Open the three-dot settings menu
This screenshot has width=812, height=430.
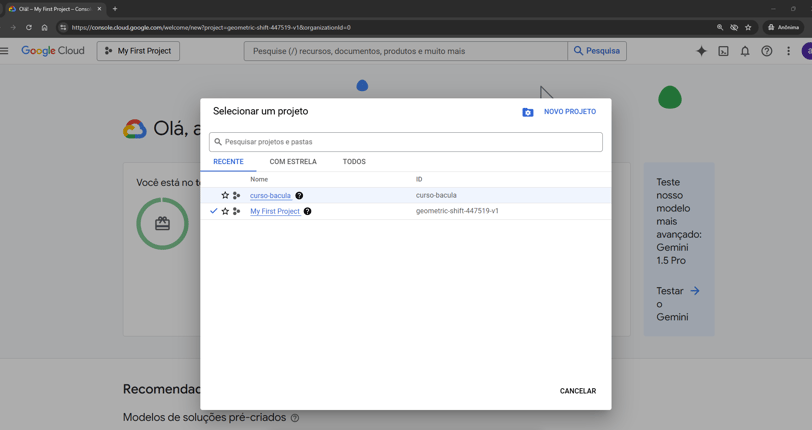point(788,51)
